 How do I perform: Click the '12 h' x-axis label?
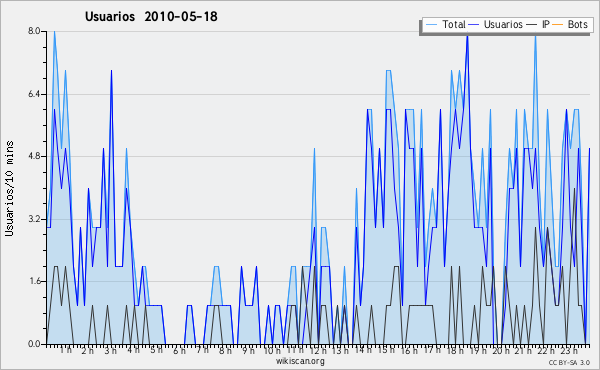pos(318,351)
